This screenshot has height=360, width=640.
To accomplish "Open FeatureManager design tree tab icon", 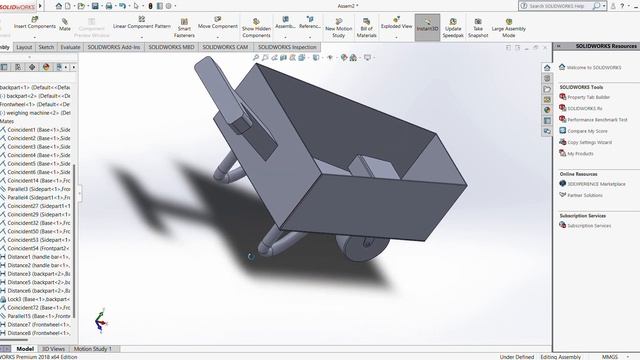I will (x=4, y=67).
